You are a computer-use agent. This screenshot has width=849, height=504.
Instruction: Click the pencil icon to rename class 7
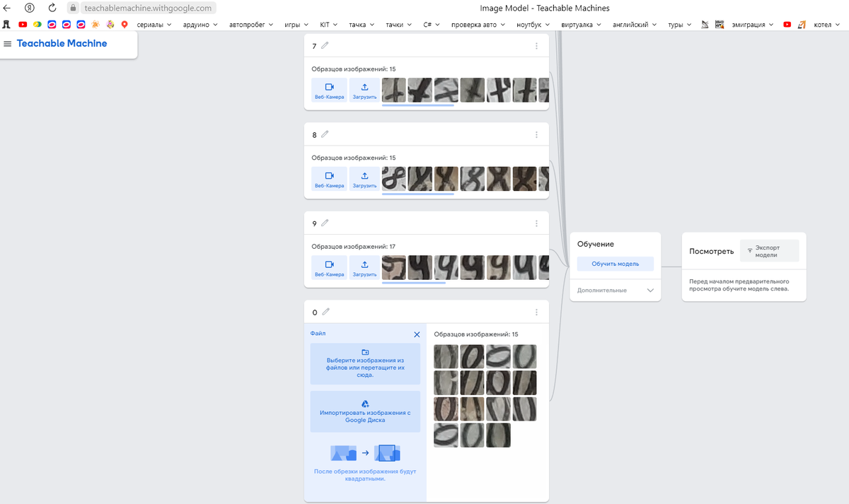click(325, 46)
